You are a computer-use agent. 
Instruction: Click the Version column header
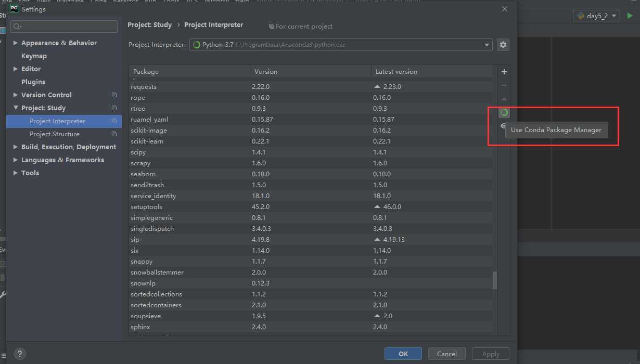[x=311, y=72]
